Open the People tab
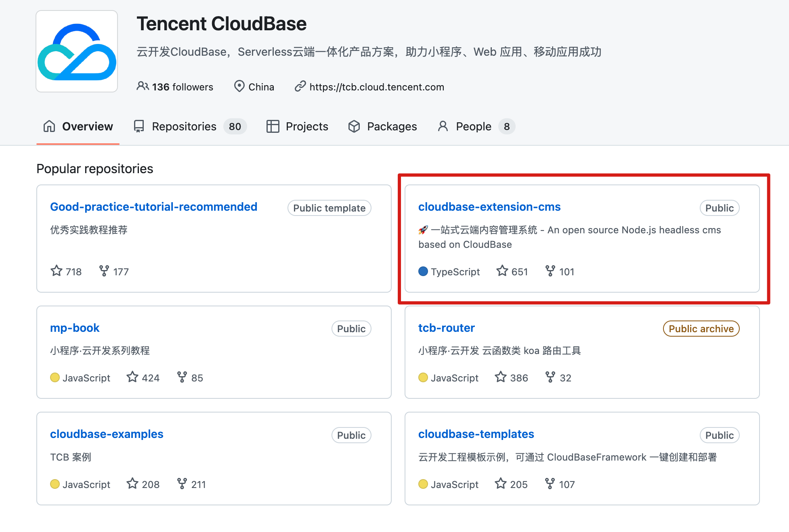 (476, 126)
